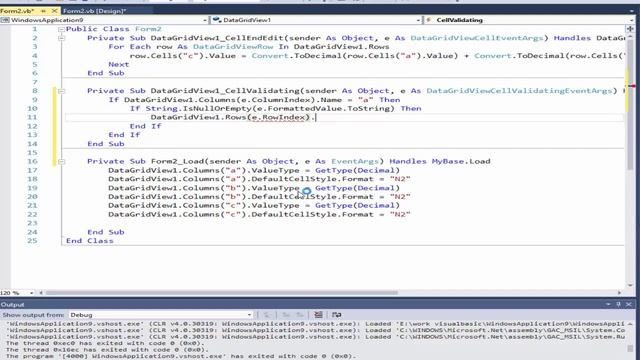Click Columns("a").DefaultCellStyle.Format on line 18

278,179
